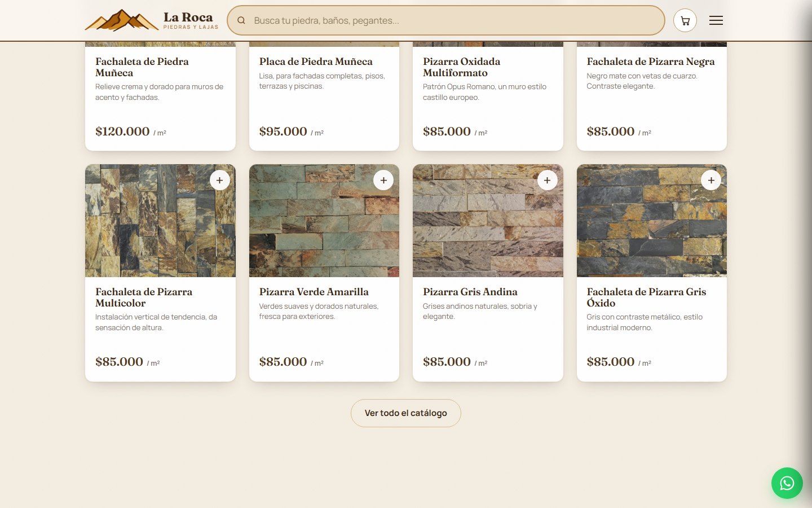Open Fachaleta de Pizarra Gris Óxido photo
The height and width of the screenshot is (508, 812).
click(x=652, y=221)
